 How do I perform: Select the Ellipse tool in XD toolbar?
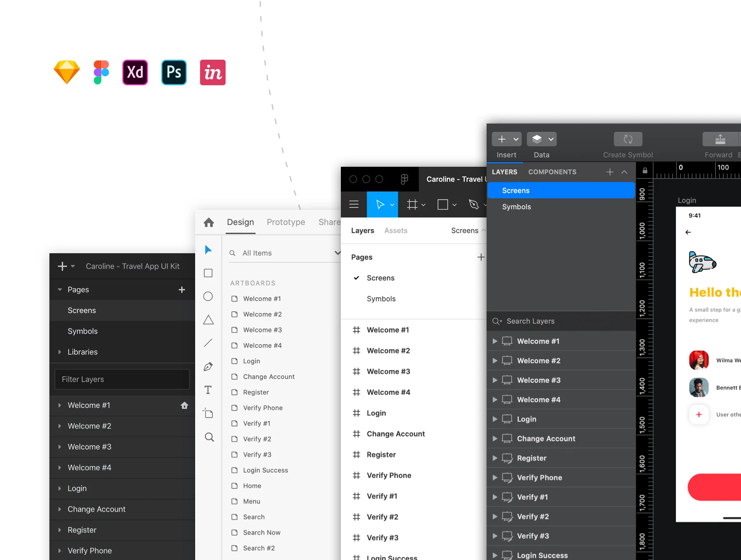tap(208, 296)
